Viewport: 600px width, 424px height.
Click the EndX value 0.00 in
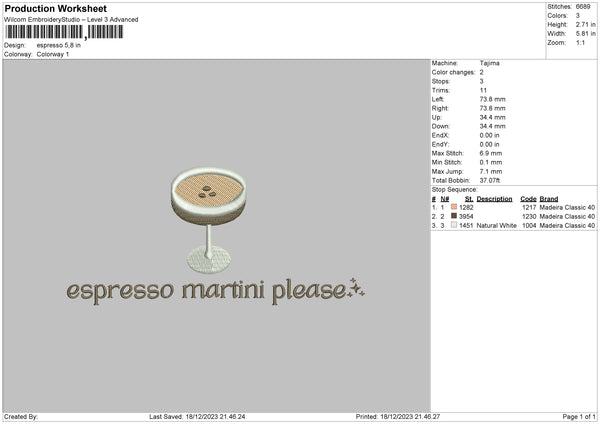coord(489,135)
